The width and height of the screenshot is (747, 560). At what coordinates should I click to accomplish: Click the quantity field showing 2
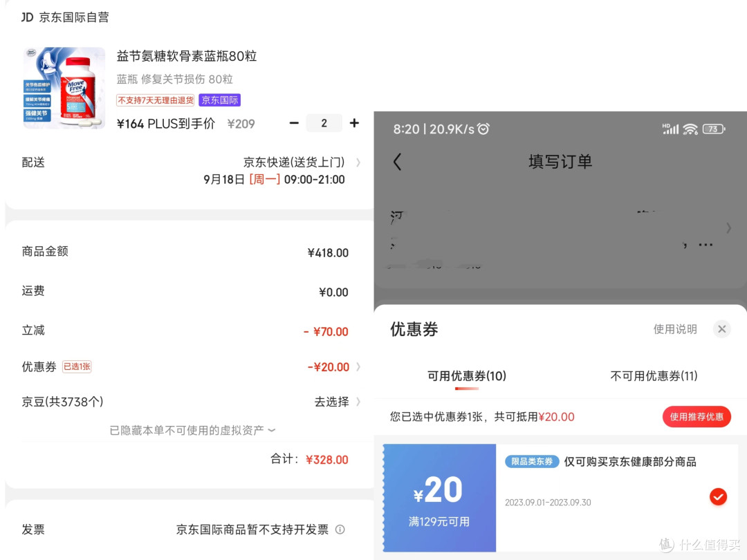(x=324, y=123)
